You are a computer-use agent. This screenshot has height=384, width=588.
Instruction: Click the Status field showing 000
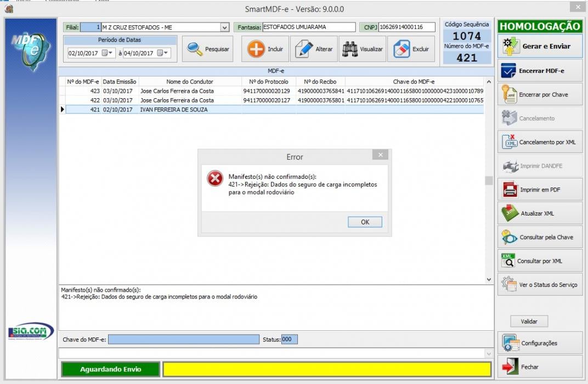(x=290, y=340)
